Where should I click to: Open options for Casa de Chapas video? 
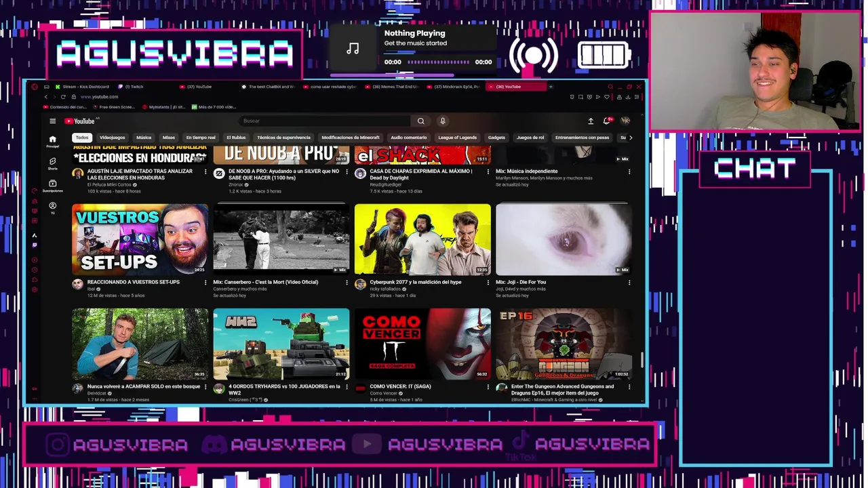tap(488, 171)
